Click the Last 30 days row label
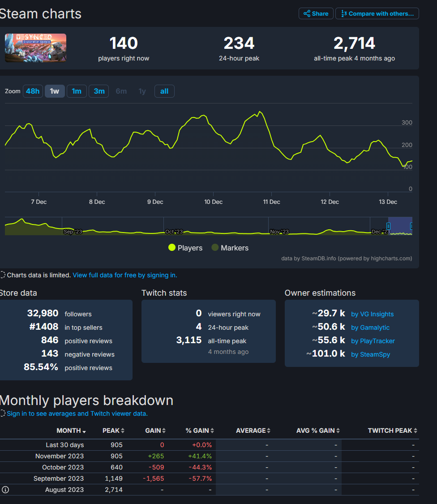Viewport: 437px width, 504px height. pos(65,445)
